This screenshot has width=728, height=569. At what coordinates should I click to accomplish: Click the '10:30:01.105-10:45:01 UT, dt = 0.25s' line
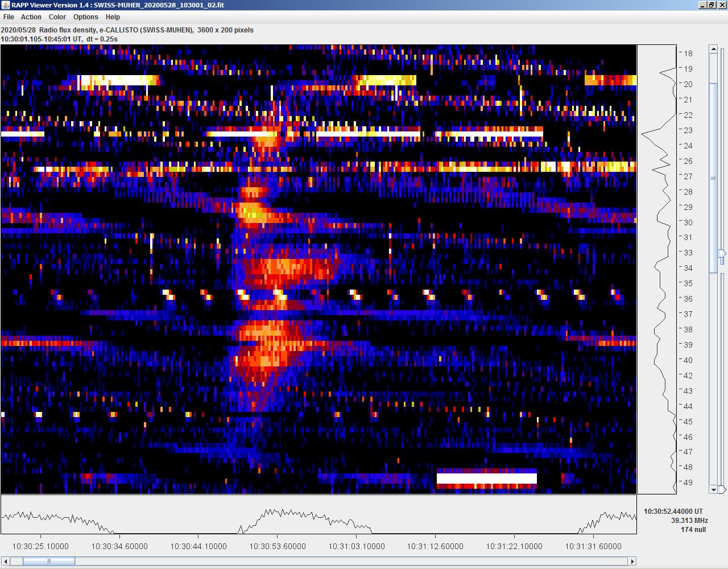(x=59, y=39)
